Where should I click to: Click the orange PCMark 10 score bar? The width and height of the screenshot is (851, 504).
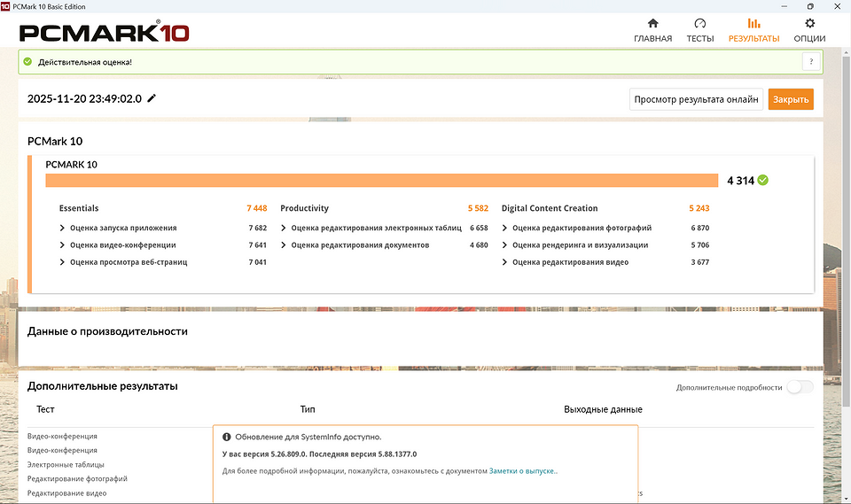(x=381, y=181)
